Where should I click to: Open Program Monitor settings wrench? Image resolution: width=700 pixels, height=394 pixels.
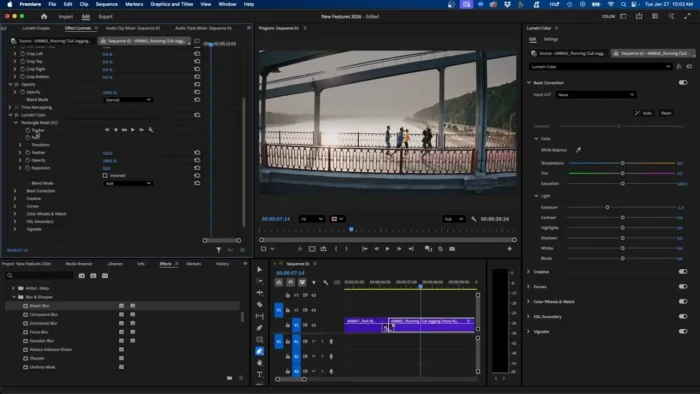(473, 219)
